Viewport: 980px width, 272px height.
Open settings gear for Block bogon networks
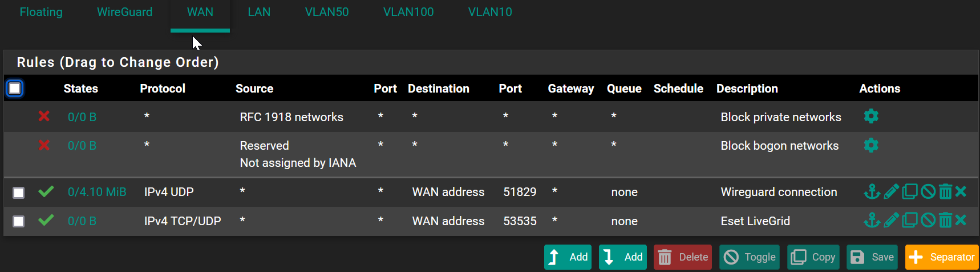pos(871,145)
